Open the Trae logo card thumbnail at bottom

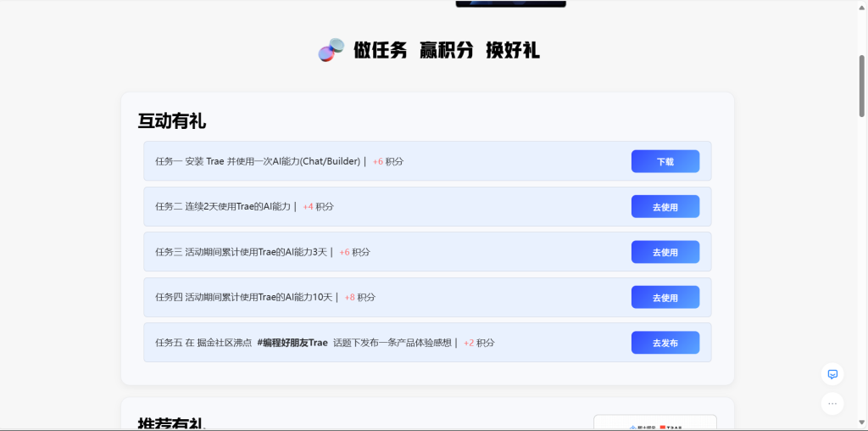(654, 423)
